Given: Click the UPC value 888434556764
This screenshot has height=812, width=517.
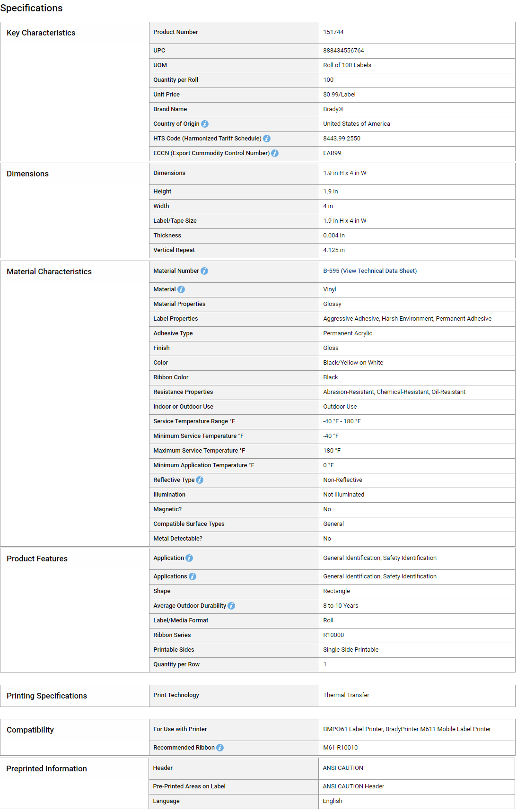Looking at the screenshot, I should point(343,51).
